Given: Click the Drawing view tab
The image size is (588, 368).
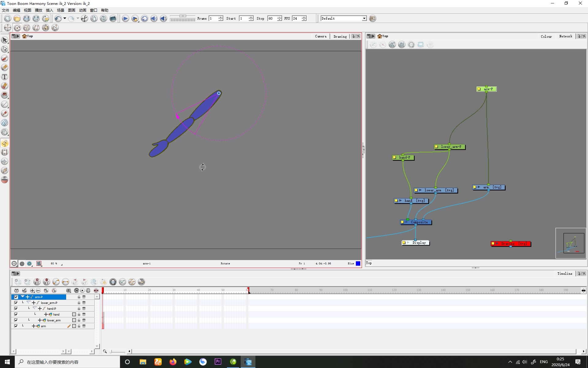Looking at the screenshot, I should [340, 36].
